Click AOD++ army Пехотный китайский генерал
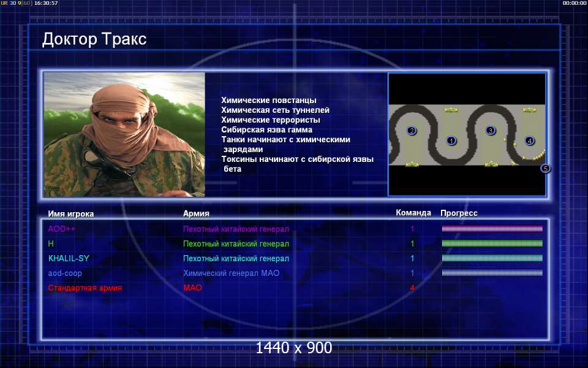Viewport: 588px width, 368px height. coord(236,229)
